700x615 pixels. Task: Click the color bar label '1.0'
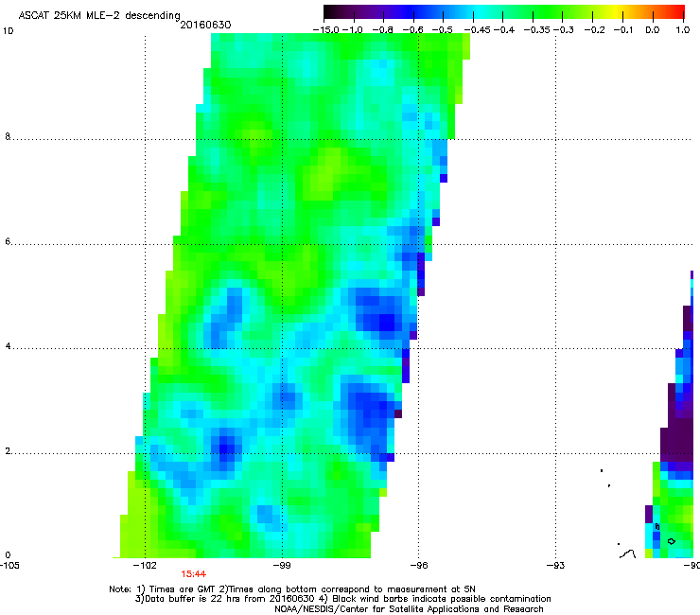coord(683,30)
